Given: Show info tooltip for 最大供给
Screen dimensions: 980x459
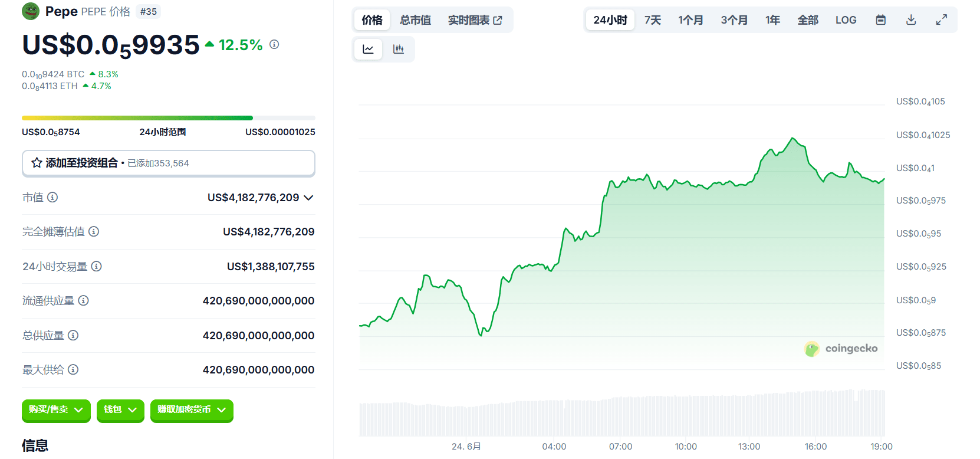Looking at the screenshot, I should pyautogui.click(x=73, y=369).
